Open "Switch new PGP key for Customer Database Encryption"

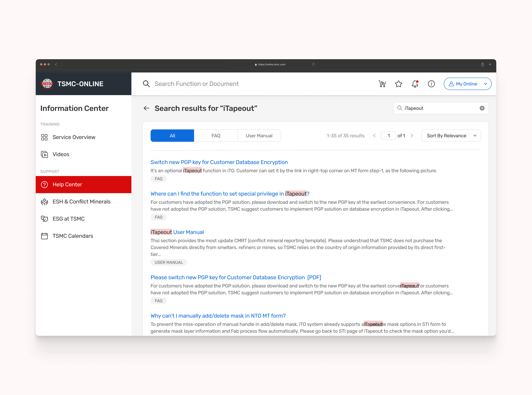[x=219, y=162]
